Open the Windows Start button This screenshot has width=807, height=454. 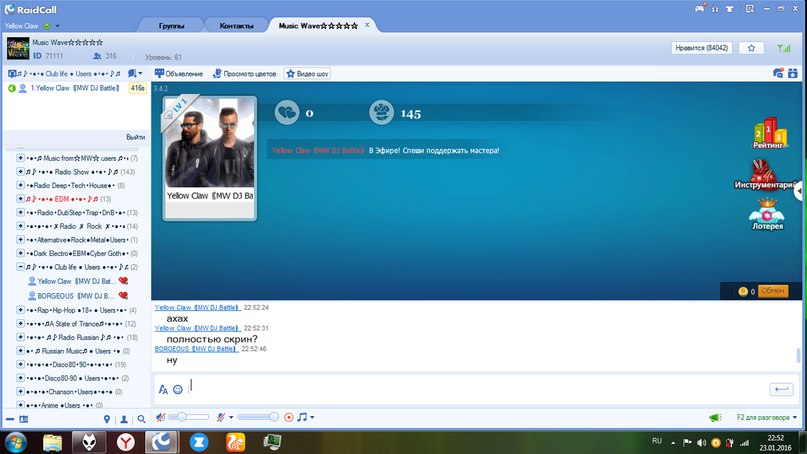(15, 442)
